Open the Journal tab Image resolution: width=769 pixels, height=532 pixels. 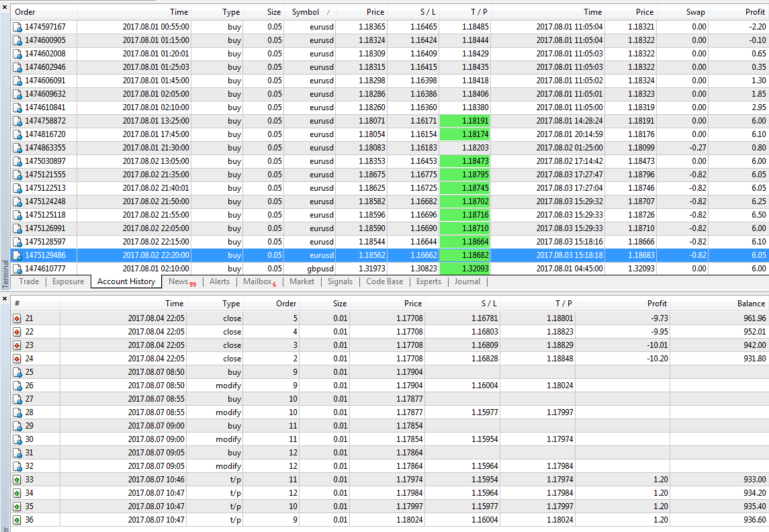pos(467,281)
